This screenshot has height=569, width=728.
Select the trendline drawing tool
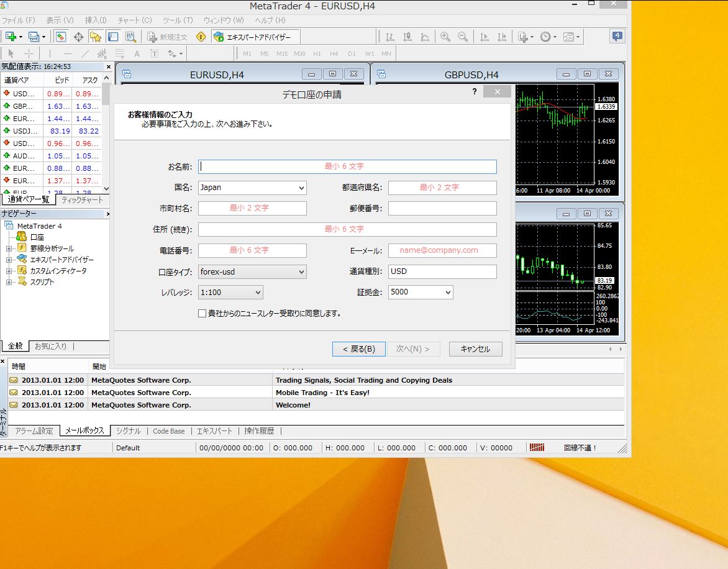tap(84, 54)
